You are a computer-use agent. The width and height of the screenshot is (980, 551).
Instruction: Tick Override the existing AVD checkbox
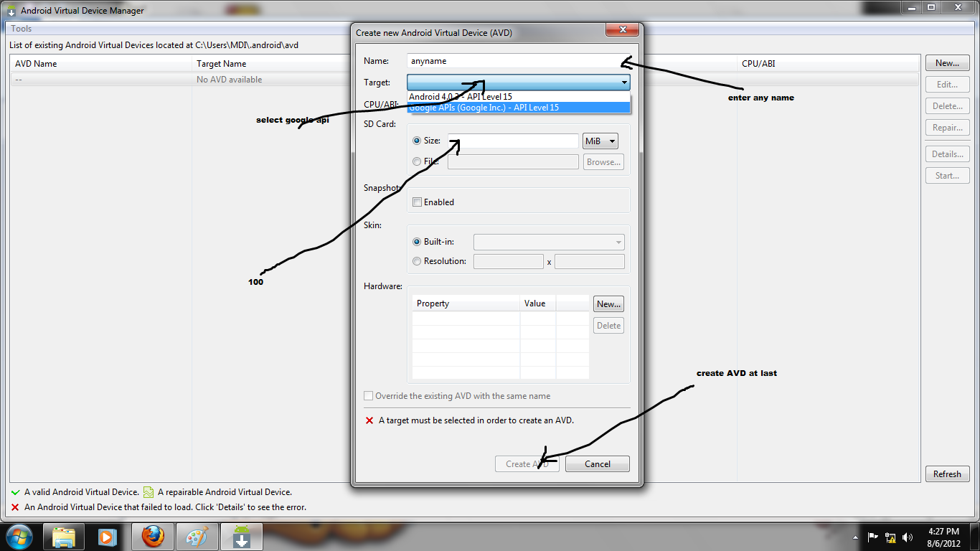[x=369, y=396]
